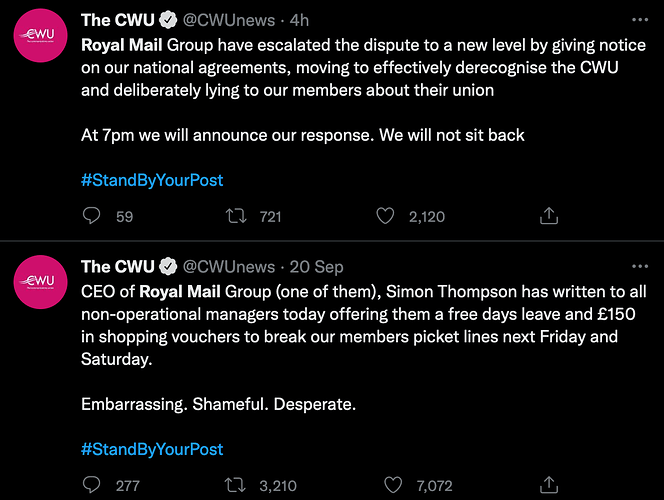Share the 20 Sep CWU tweet

pyautogui.click(x=549, y=485)
